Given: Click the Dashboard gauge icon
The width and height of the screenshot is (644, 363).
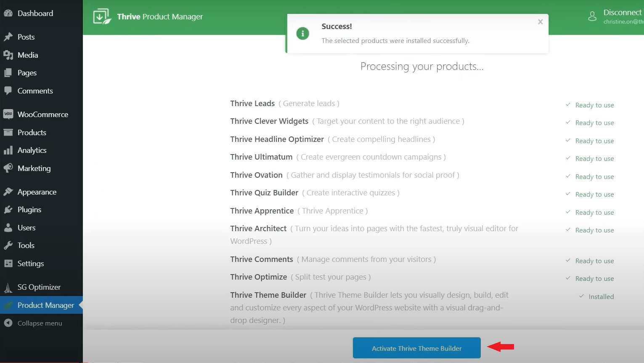Looking at the screenshot, I should (8, 13).
